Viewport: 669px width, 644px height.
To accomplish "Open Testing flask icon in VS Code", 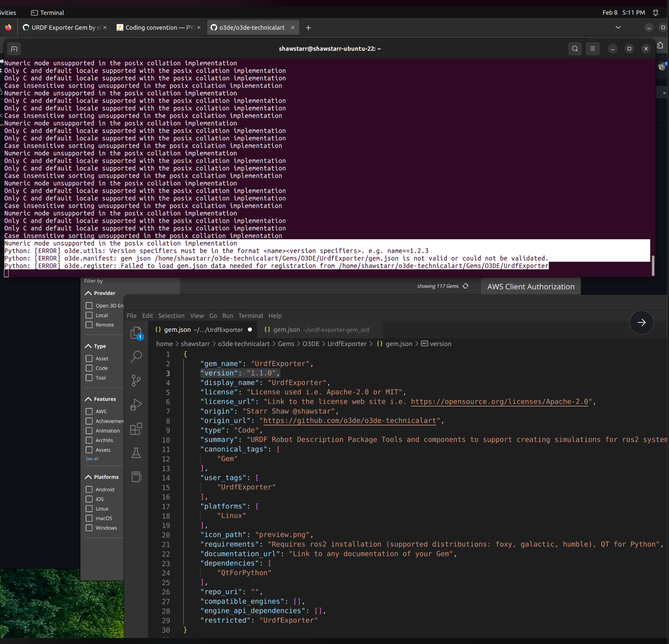I will pos(136,453).
